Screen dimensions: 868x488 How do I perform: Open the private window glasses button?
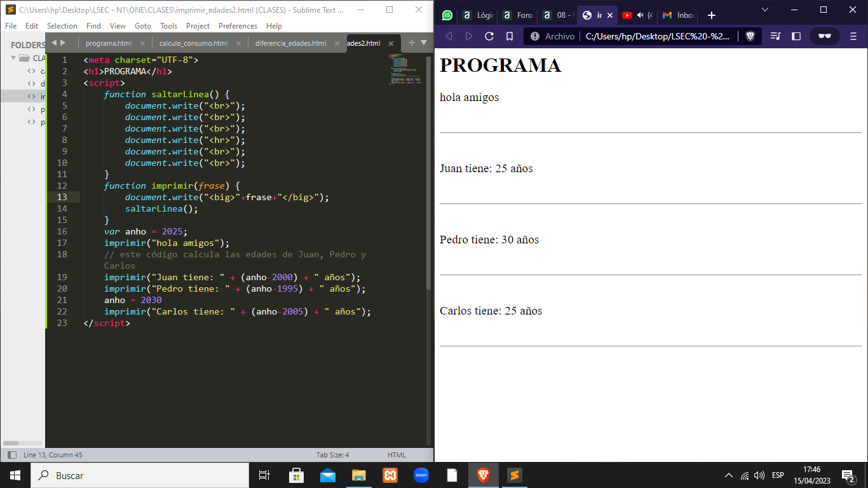click(825, 36)
